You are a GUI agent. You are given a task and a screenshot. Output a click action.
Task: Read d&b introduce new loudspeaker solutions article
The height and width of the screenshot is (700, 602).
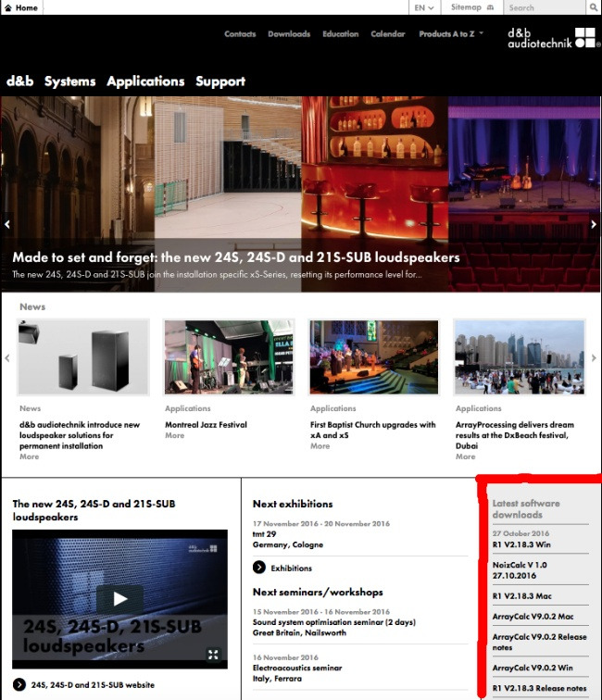tap(80, 435)
